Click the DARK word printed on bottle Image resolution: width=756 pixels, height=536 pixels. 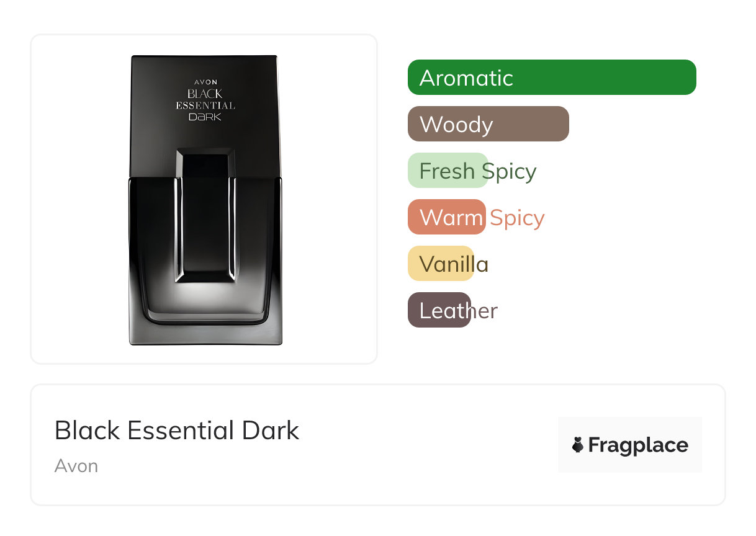(x=205, y=117)
